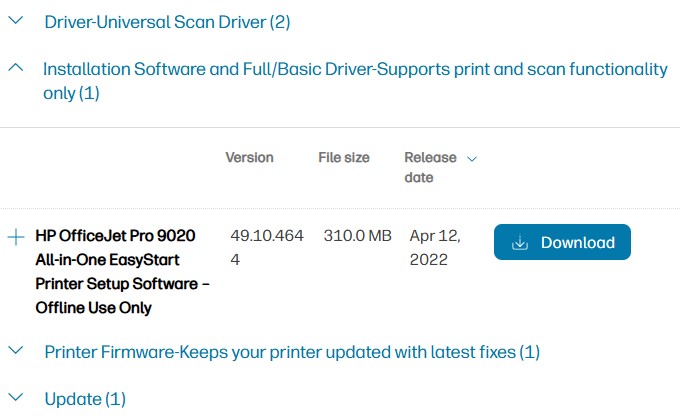680x420 pixels.
Task: Open the Driver-Universal Scan Driver section title
Action: click(x=167, y=22)
